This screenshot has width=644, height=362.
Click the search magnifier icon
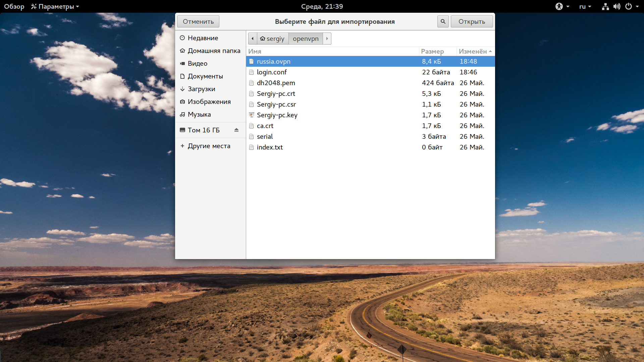coord(443,21)
